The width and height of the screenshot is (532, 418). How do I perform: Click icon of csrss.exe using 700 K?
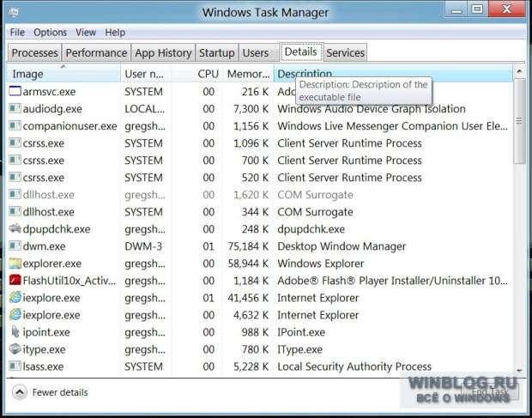coord(15,161)
